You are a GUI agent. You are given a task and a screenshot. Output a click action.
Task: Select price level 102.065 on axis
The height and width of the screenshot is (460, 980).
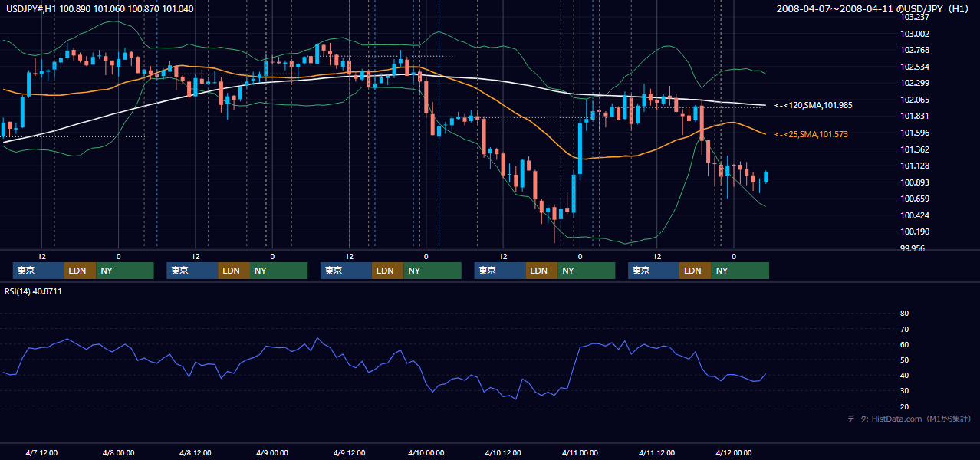914,100
